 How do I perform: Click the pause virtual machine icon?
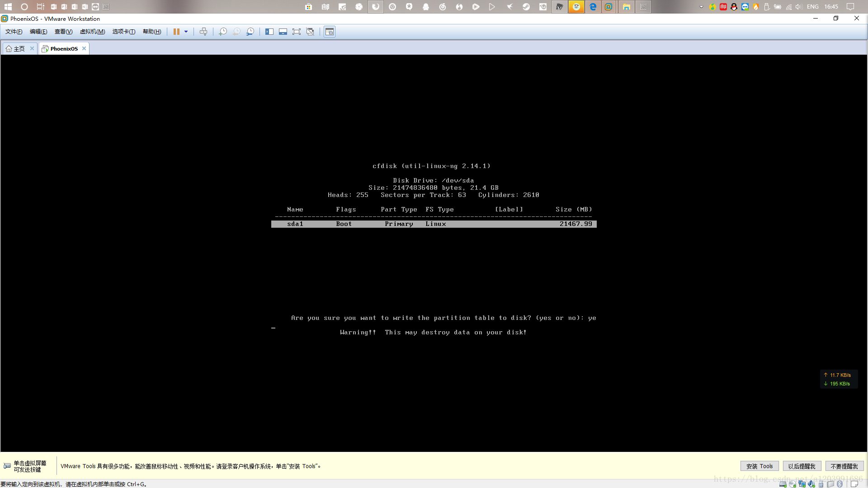coord(176,32)
